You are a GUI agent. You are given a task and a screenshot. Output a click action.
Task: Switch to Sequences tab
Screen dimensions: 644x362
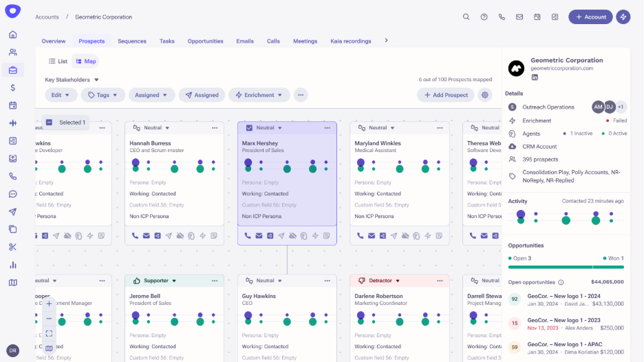[132, 41]
